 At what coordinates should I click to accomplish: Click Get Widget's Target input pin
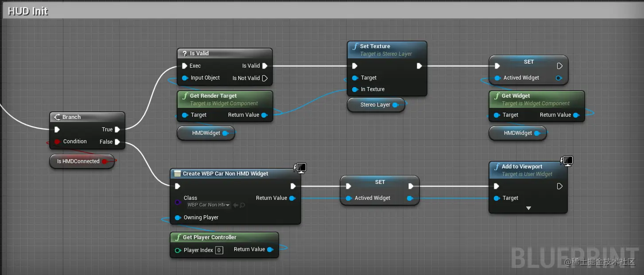tap(497, 115)
